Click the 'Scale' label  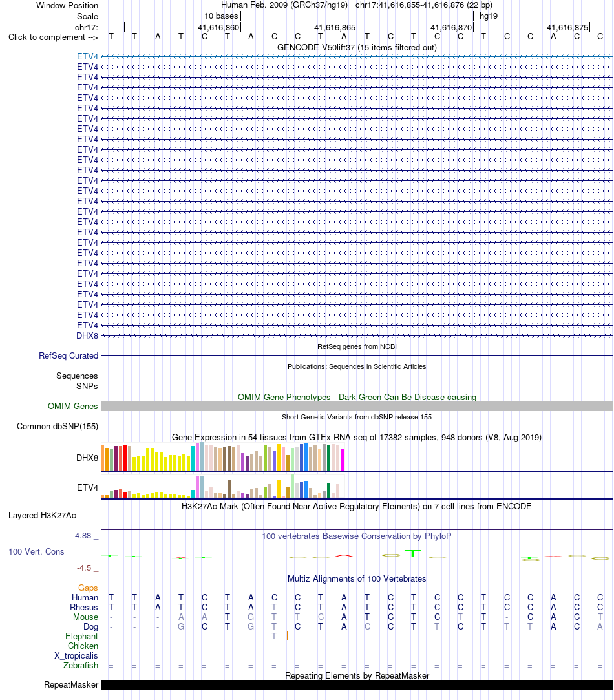[87, 17]
